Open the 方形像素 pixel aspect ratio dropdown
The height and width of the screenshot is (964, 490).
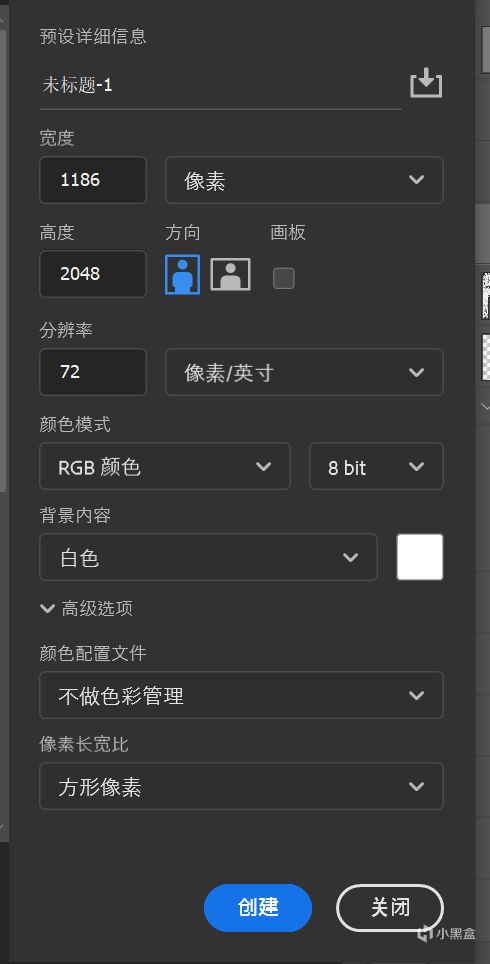pyautogui.click(x=241, y=786)
